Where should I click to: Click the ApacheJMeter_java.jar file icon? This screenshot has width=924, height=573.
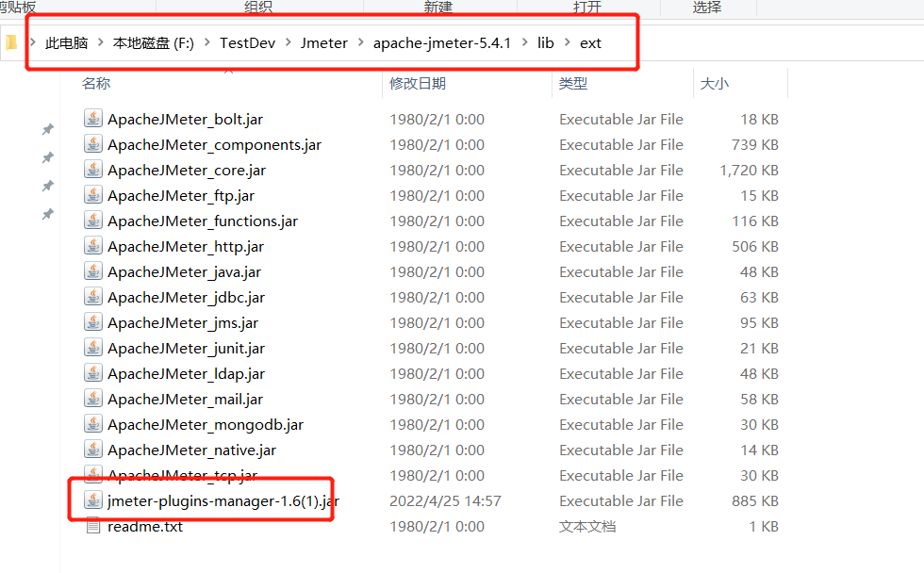(x=92, y=270)
